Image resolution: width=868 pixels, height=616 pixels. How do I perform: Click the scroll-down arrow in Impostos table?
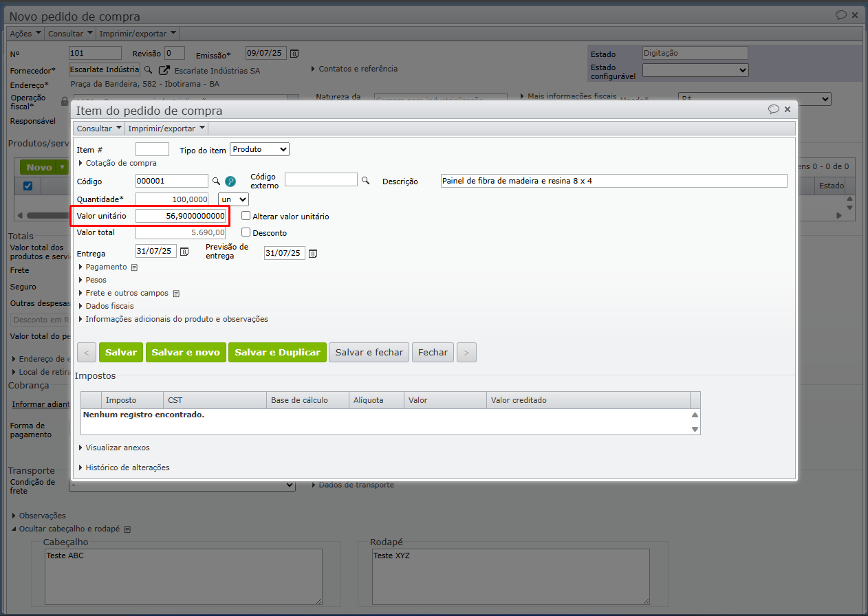point(695,429)
